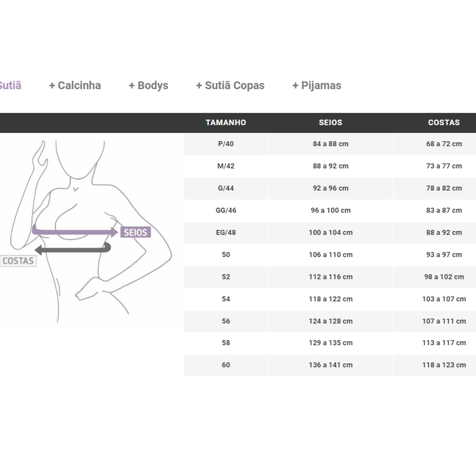This screenshot has height=476, width=476.
Task: Select the GG/46 size cell
Action: tap(226, 211)
